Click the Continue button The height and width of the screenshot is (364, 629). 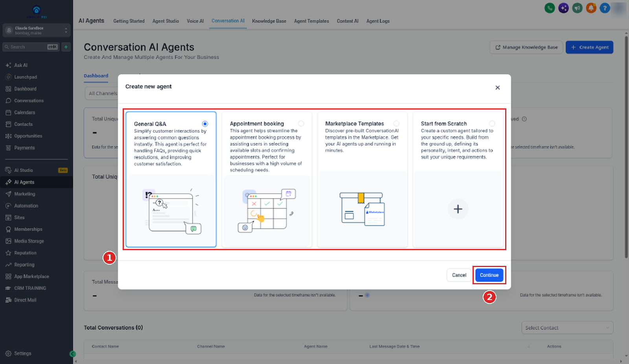[x=489, y=275]
